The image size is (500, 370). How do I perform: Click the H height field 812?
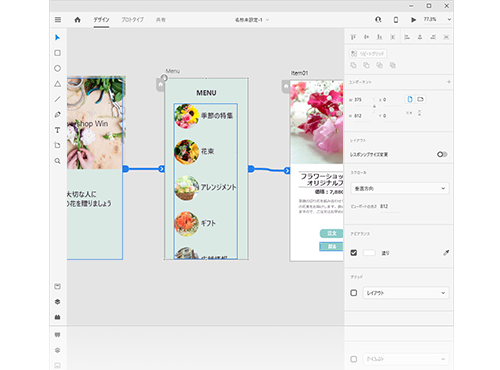tap(363, 116)
